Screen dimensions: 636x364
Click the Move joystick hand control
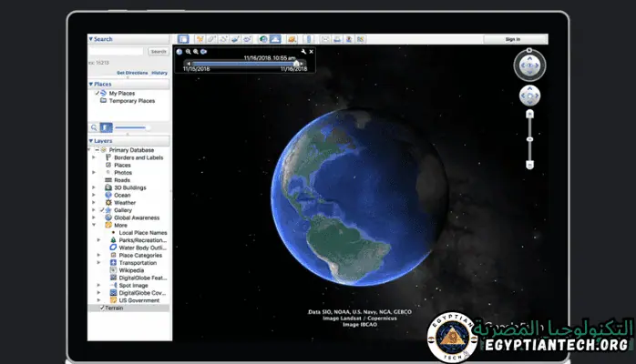click(529, 96)
